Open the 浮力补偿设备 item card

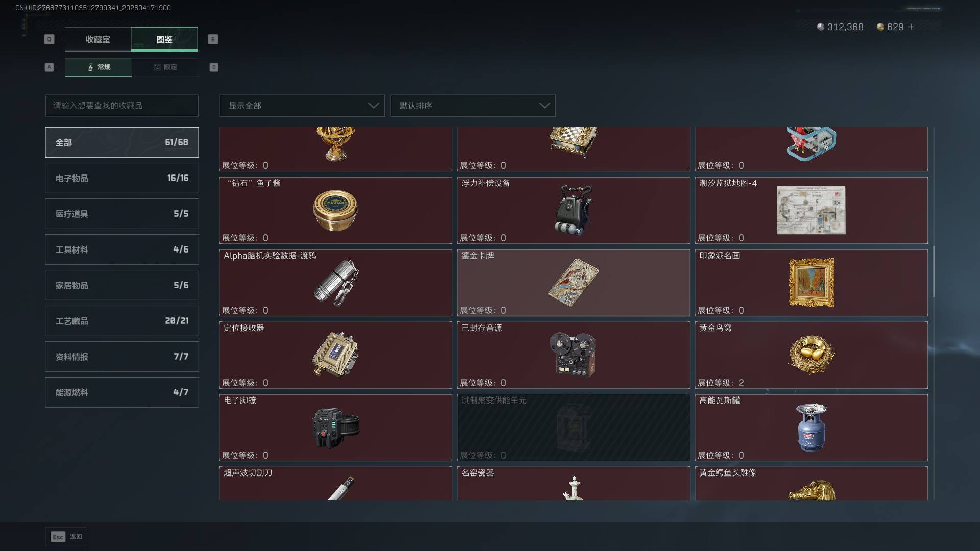(573, 210)
